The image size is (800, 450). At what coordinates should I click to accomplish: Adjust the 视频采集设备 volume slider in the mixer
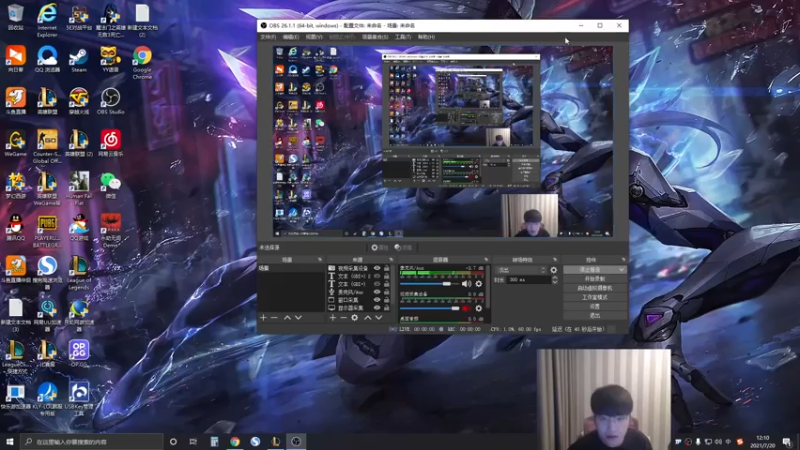click(430, 308)
